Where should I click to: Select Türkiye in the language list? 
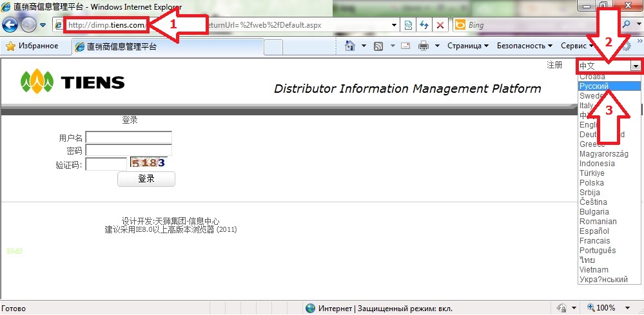pyautogui.click(x=609, y=173)
